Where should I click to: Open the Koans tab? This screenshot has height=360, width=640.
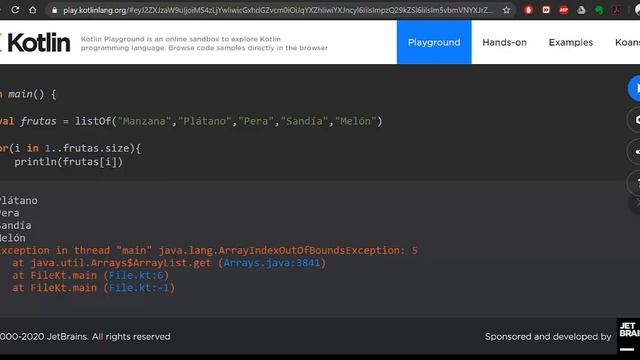[x=627, y=42]
